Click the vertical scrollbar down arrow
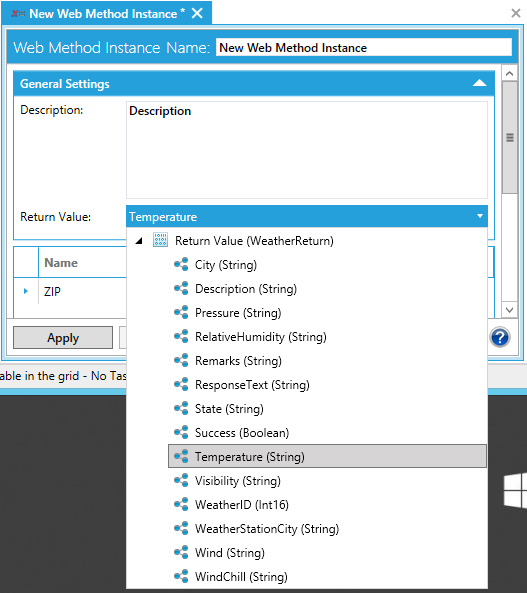The image size is (527, 593). coord(509,310)
